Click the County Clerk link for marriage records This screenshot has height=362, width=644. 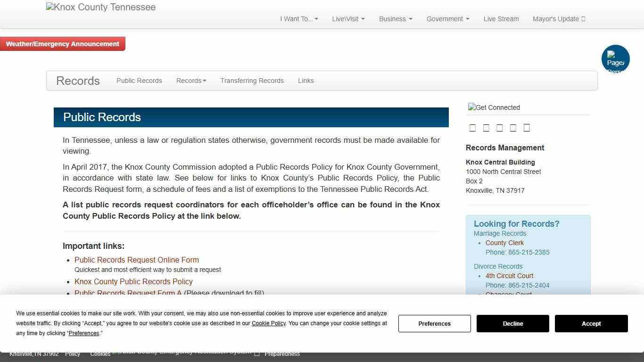504,243
